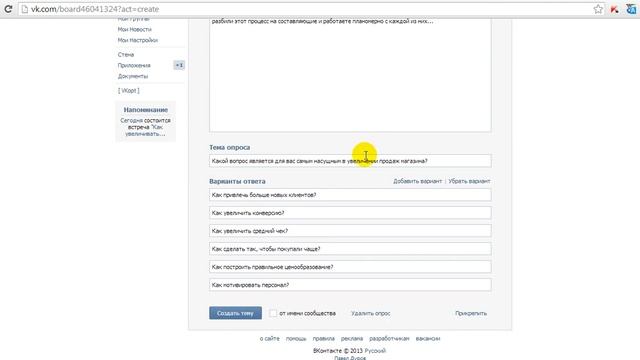Click the '+1' counter next to Приложения
Viewport: 640px width, 360px height.
(x=179, y=65)
